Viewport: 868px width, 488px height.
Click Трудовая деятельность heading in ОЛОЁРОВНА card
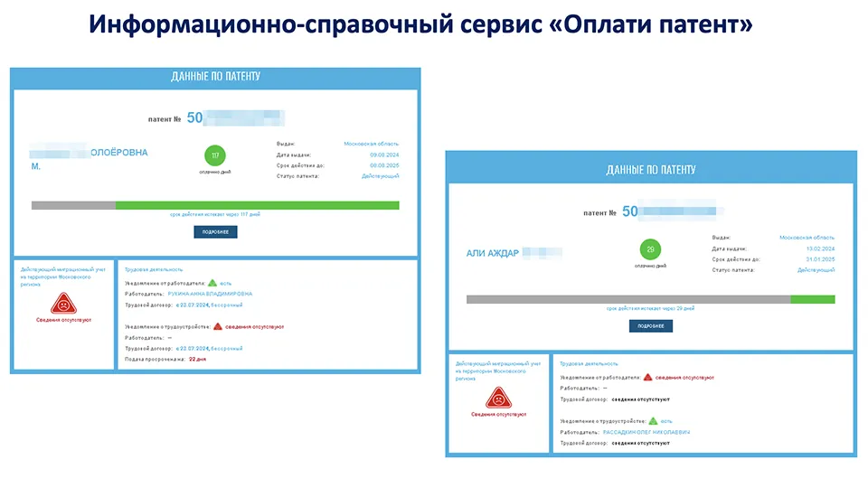pyautogui.click(x=154, y=269)
